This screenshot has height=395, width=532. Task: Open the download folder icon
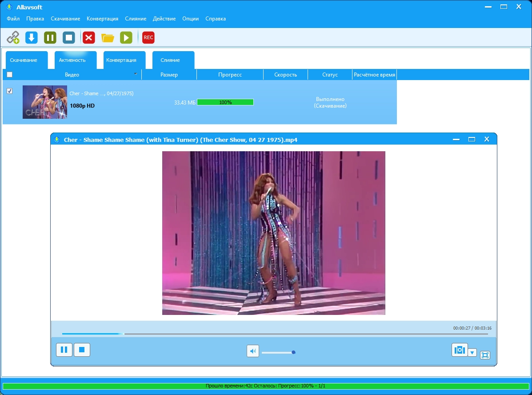(108, 38)
